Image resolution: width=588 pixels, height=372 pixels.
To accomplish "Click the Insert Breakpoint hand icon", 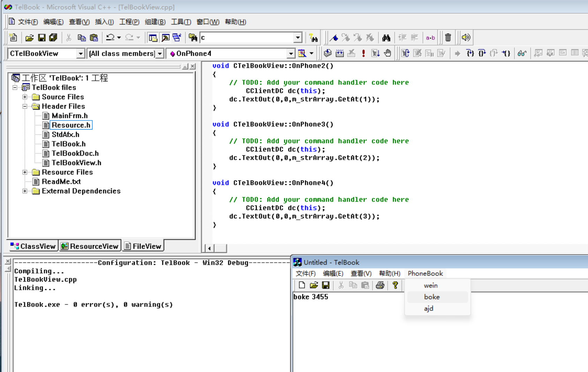I will coord(387,53).
